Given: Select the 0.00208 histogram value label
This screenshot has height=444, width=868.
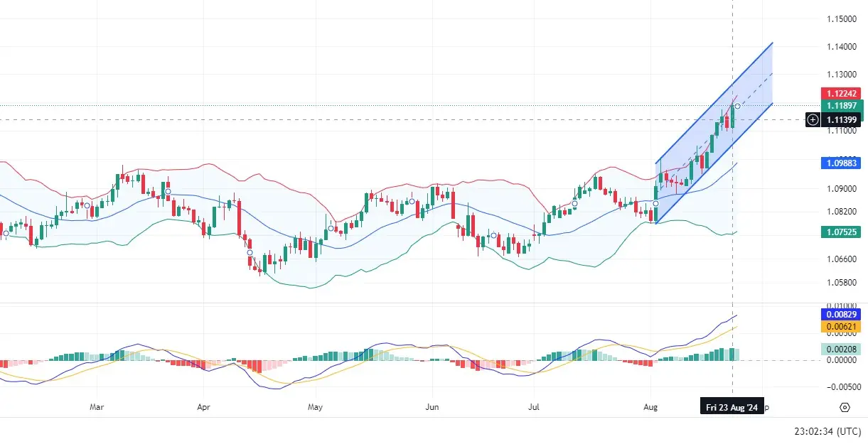Looking at the screenshot, I should (x=841, y=349).
